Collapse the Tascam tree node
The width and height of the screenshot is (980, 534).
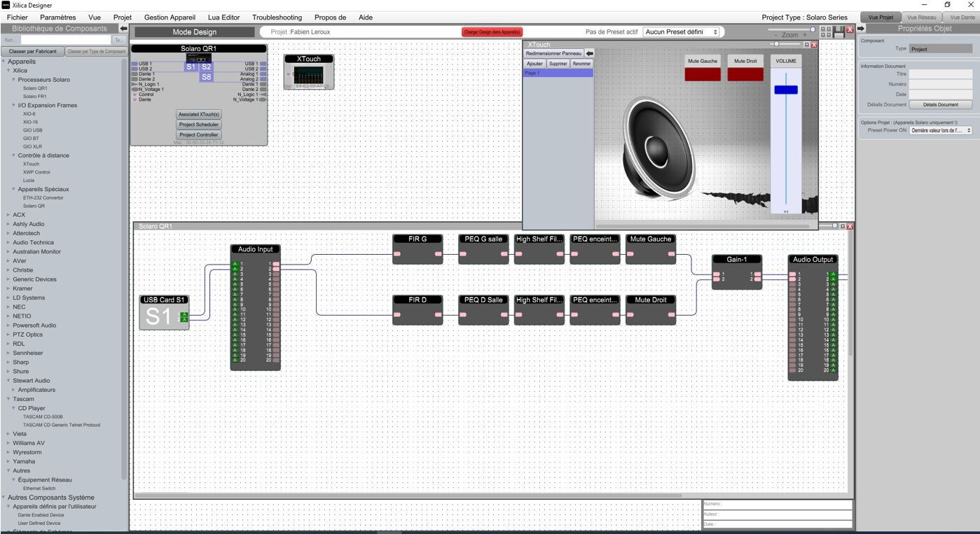tap(8, 399)
